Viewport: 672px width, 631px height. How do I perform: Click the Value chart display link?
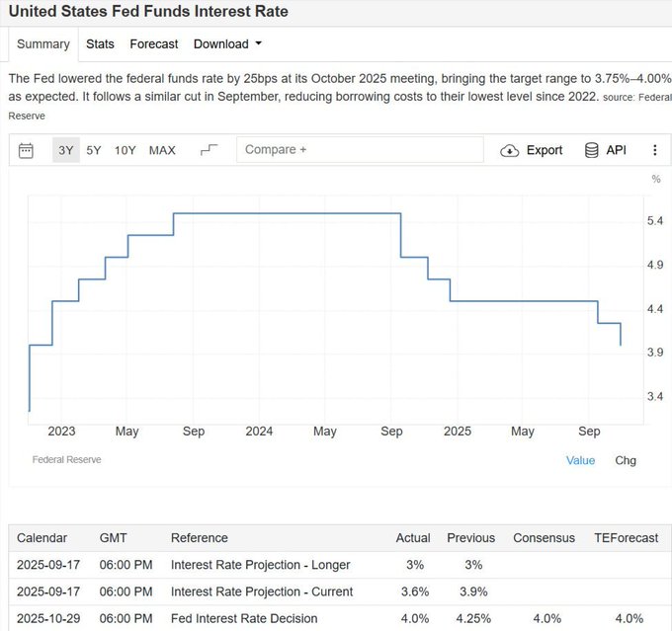point(580,460)
